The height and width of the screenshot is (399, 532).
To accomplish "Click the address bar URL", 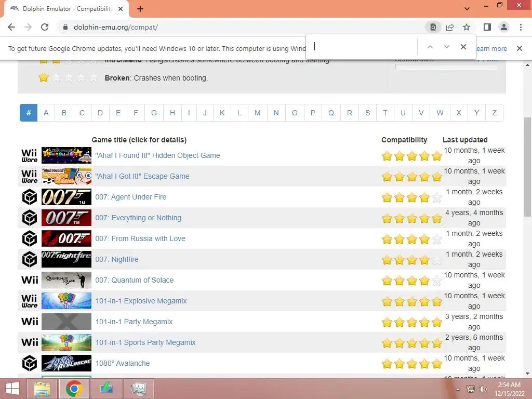I will [x=116, y=27].
